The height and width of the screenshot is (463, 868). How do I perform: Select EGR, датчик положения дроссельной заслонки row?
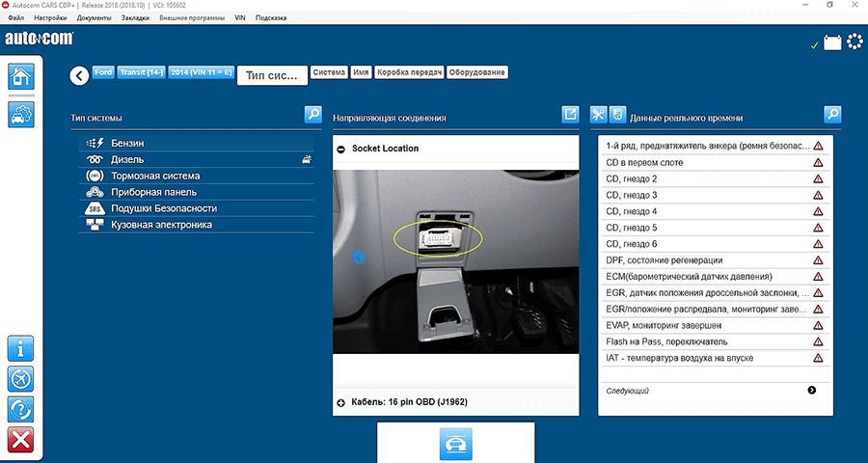pyautogui.click(x=714, y=292)
